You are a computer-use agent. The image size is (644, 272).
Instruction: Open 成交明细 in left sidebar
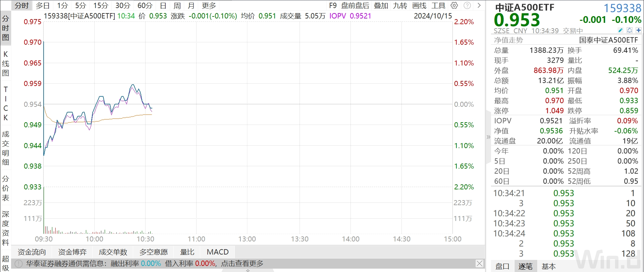coord(5,148)
